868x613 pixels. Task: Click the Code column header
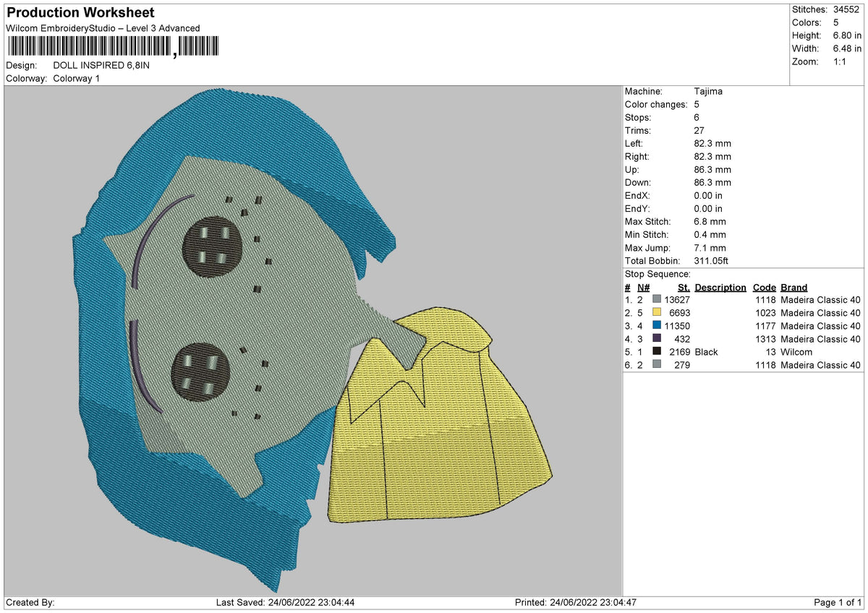pyautogui.click(x=765, y=288)
